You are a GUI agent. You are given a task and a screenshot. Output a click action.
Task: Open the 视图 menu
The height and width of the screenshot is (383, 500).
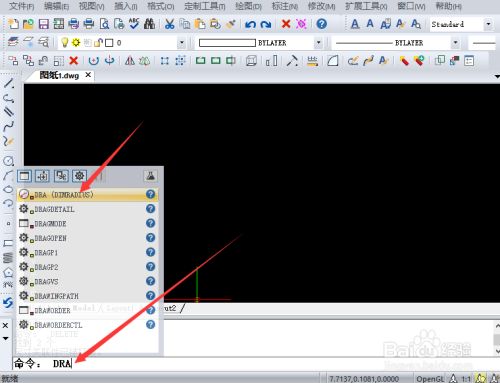point(91,6)
